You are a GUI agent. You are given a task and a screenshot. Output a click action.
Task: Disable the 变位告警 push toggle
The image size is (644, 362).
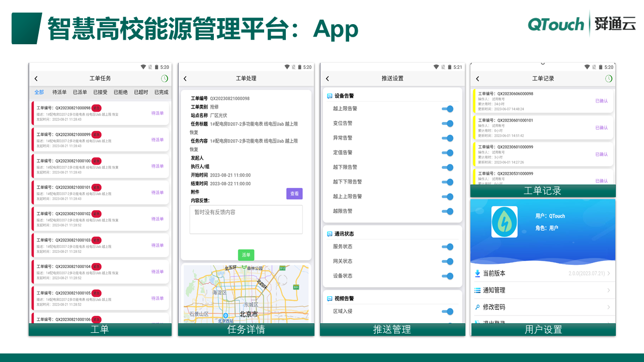click(447, 123)
